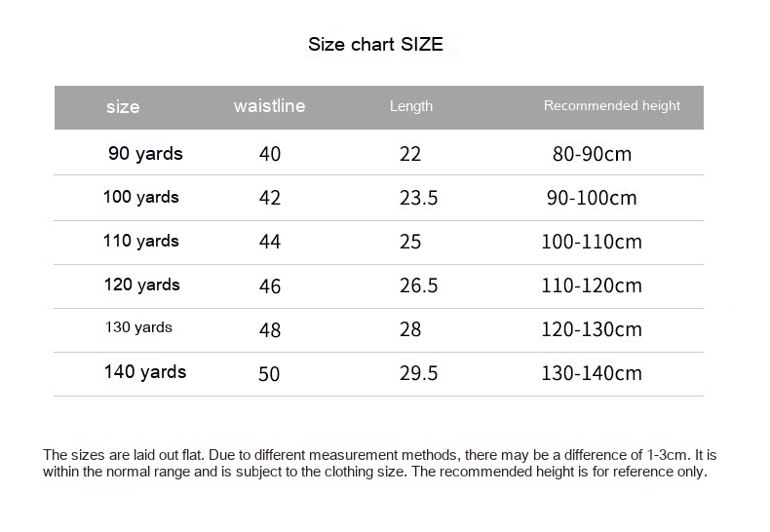This screenshot has height=532, width=770.
Task: Click the "90 yards" size row label
Action: [145, 154]
